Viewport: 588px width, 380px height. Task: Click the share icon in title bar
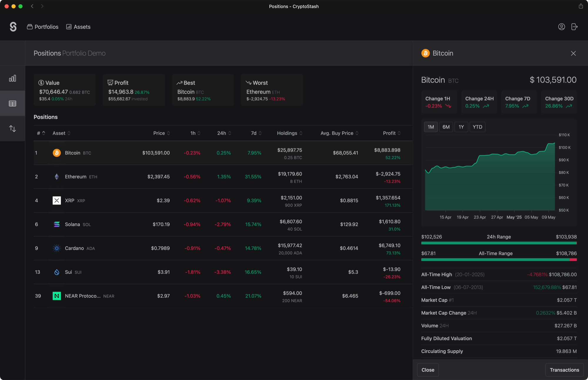coord(581,6)
